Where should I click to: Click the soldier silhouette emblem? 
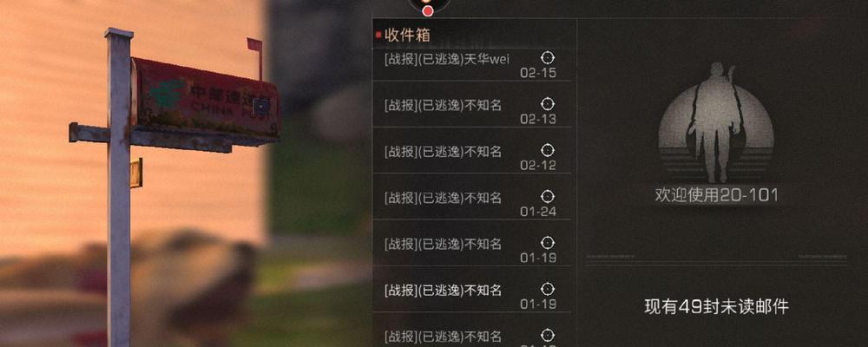tap(716, 122)
